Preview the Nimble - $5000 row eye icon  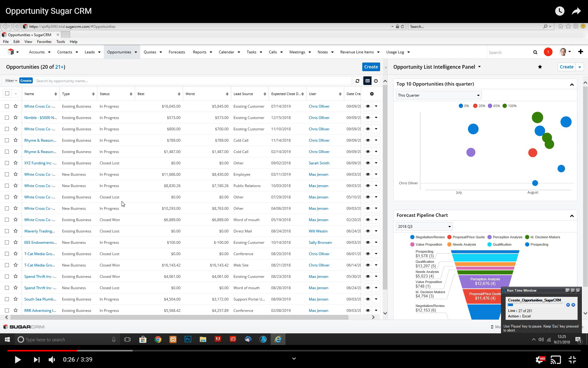coord(367,117)
